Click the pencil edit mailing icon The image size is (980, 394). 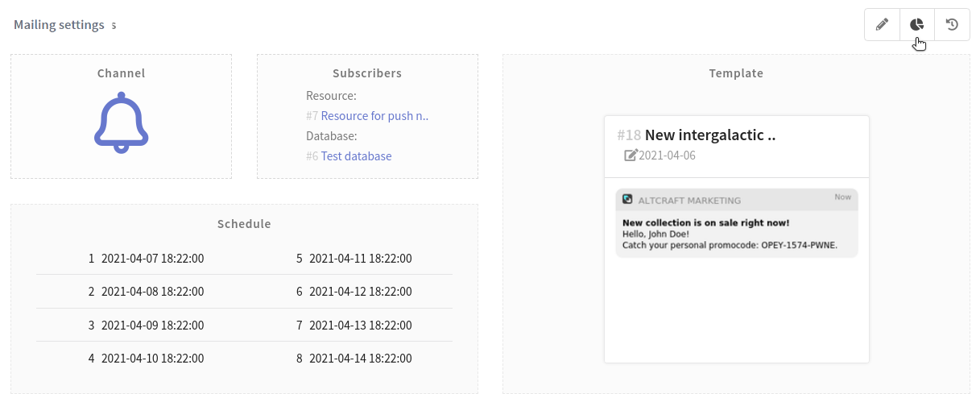pos(882,25)
